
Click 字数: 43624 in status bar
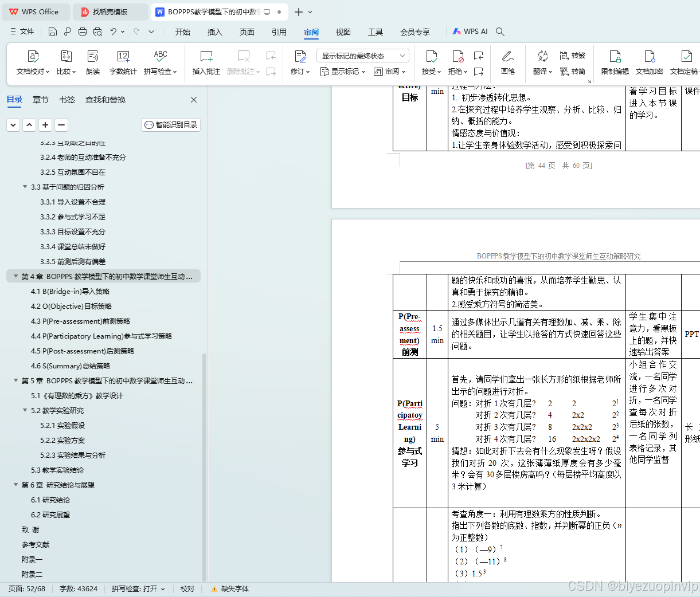[x=79, y=588]
